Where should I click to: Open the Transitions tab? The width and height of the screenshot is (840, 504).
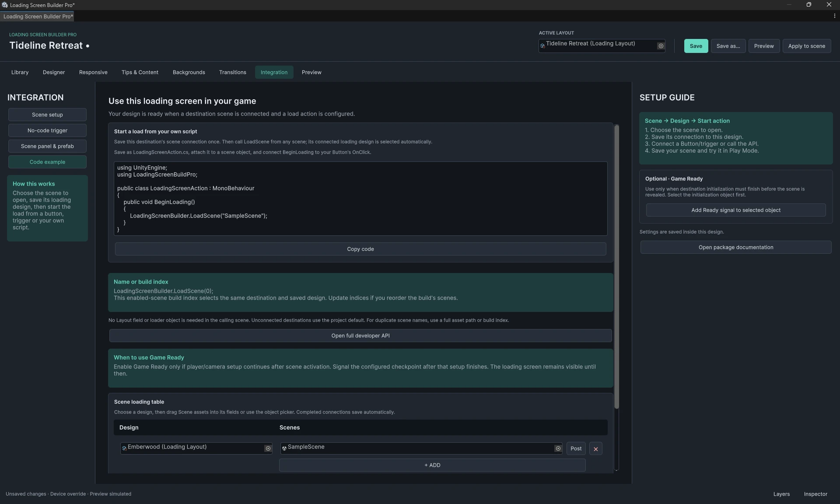pos(233,72)
